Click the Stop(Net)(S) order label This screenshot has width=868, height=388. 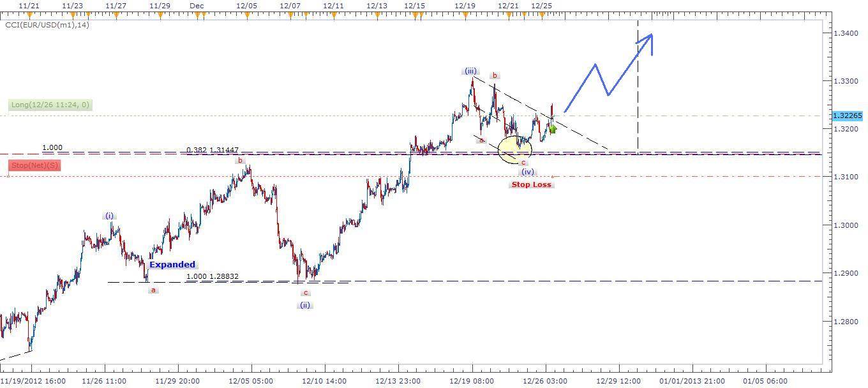point(34,165)
